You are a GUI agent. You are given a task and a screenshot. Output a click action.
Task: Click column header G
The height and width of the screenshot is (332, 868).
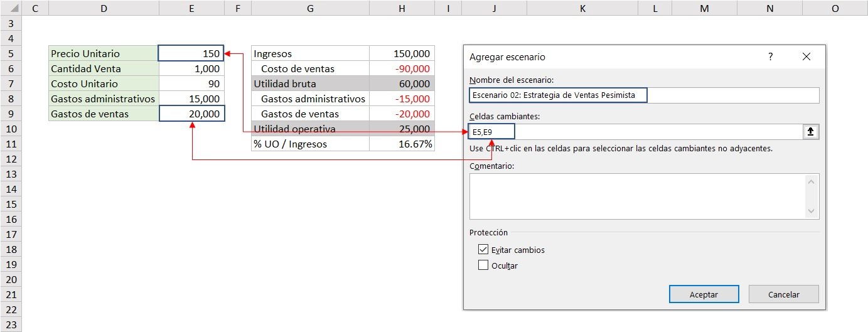point(310,8)
